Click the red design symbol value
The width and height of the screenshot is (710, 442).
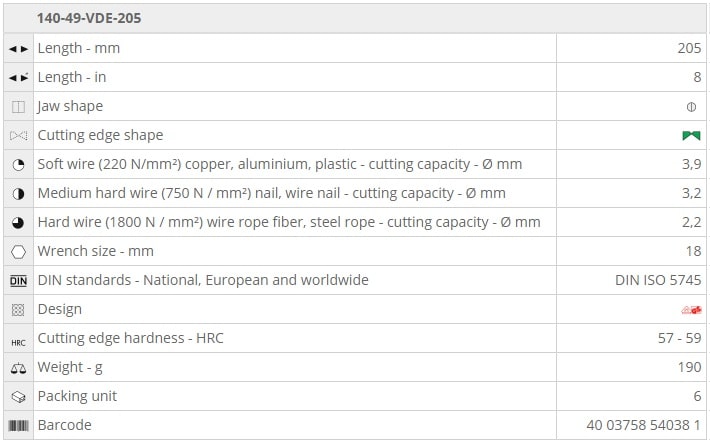coord(691,309)
